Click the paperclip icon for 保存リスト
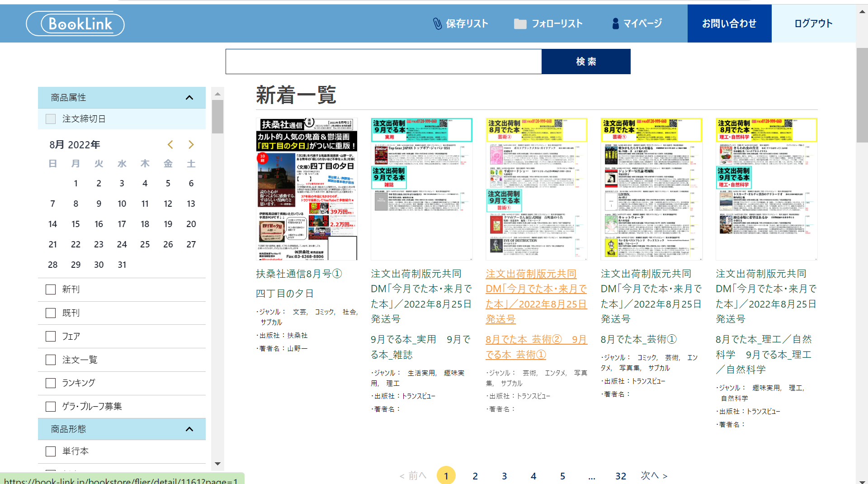 [x=437, y=24]
